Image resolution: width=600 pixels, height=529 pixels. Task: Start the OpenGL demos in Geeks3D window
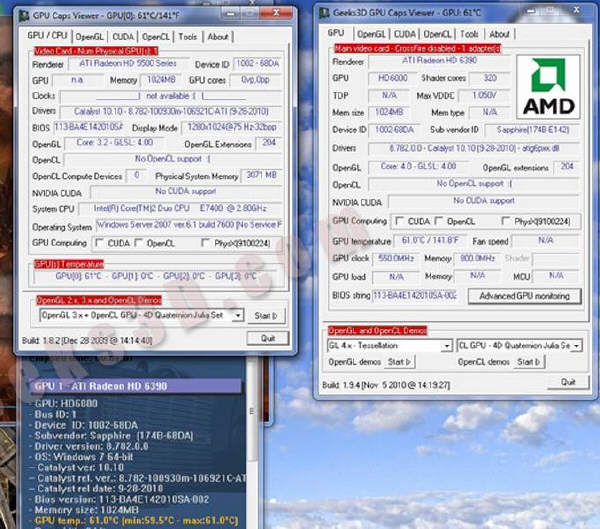pos(399,362)
